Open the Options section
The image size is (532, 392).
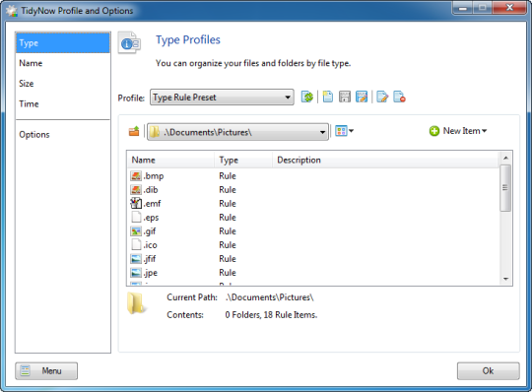pos(63,135)
